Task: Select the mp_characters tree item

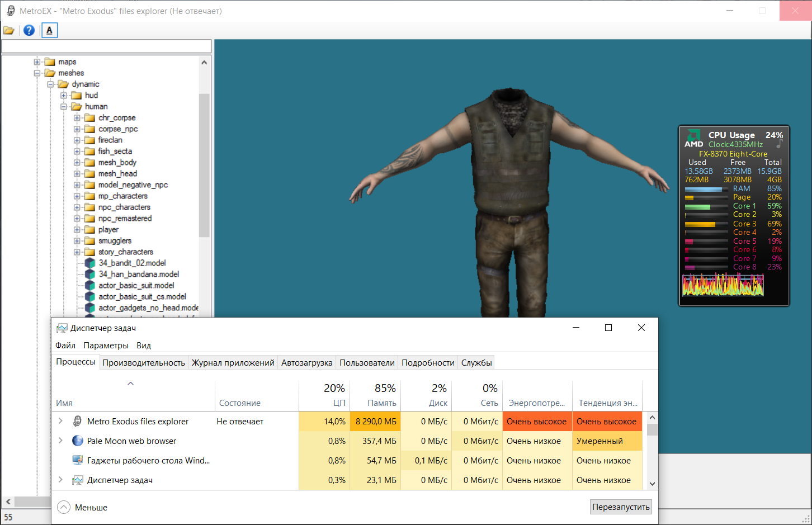Action: [x=123, y=196]
